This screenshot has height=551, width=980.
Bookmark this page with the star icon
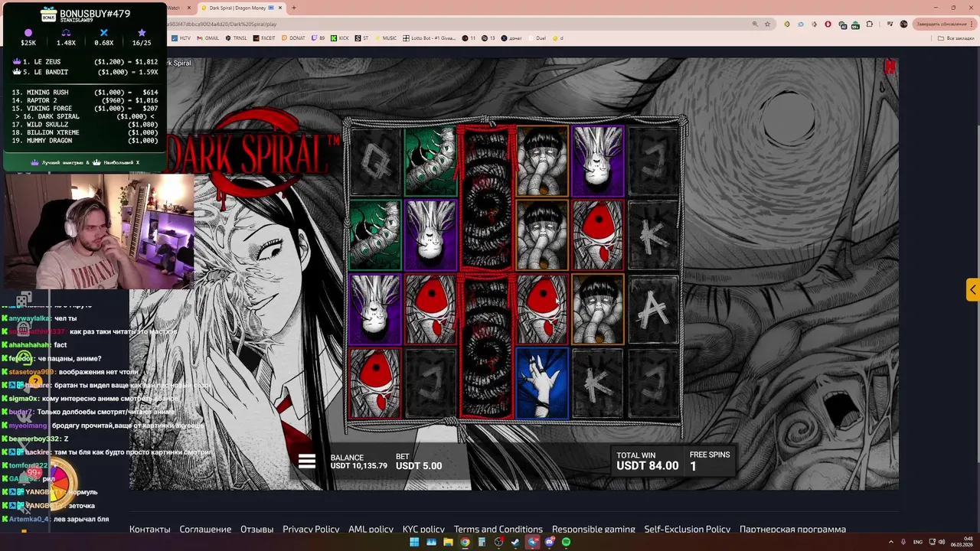tap(767, 24)
